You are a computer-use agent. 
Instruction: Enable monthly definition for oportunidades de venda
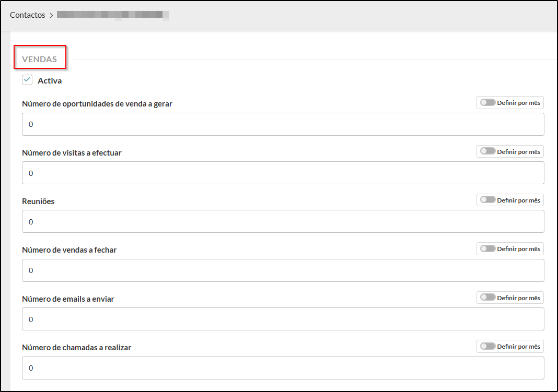click(488, 103)
